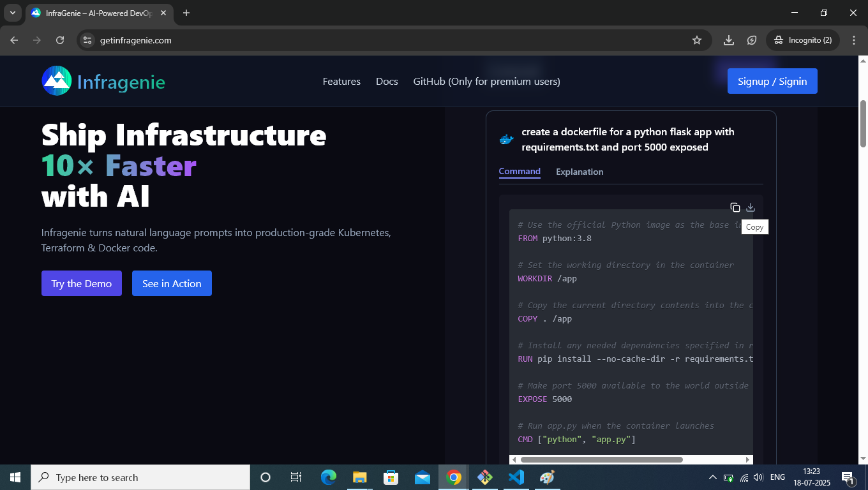Bookmark this page with star icon

[697, 40]
